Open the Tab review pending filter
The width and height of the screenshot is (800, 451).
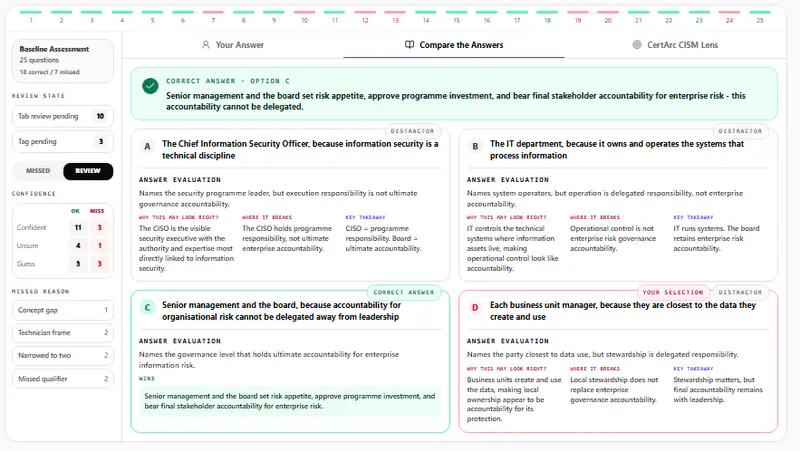click(63, 116)
